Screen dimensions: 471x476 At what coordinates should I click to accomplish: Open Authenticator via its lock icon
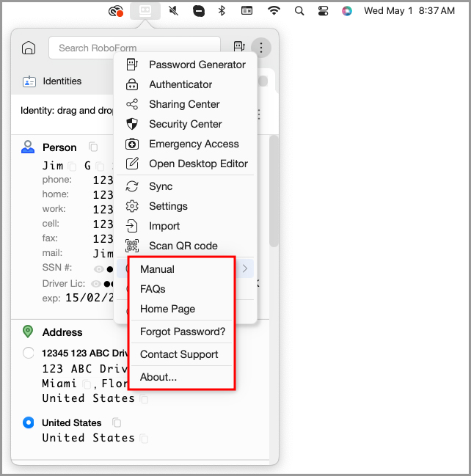click(132, 84)
